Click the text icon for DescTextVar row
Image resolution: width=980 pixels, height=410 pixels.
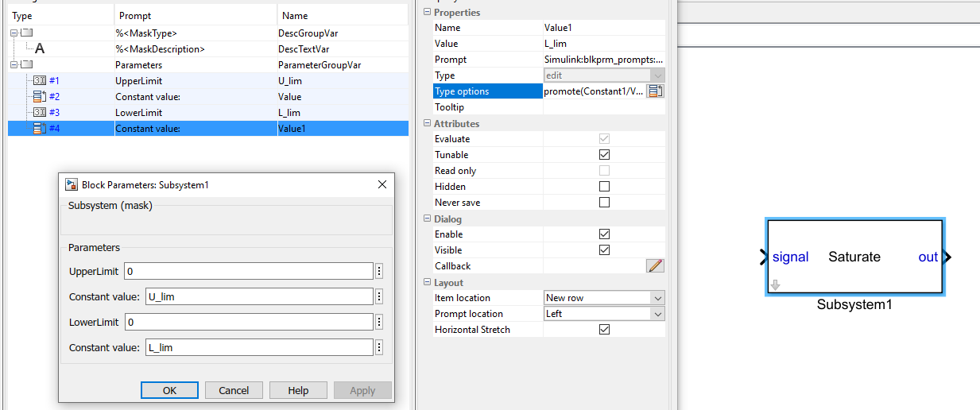(x=40, y=49)
